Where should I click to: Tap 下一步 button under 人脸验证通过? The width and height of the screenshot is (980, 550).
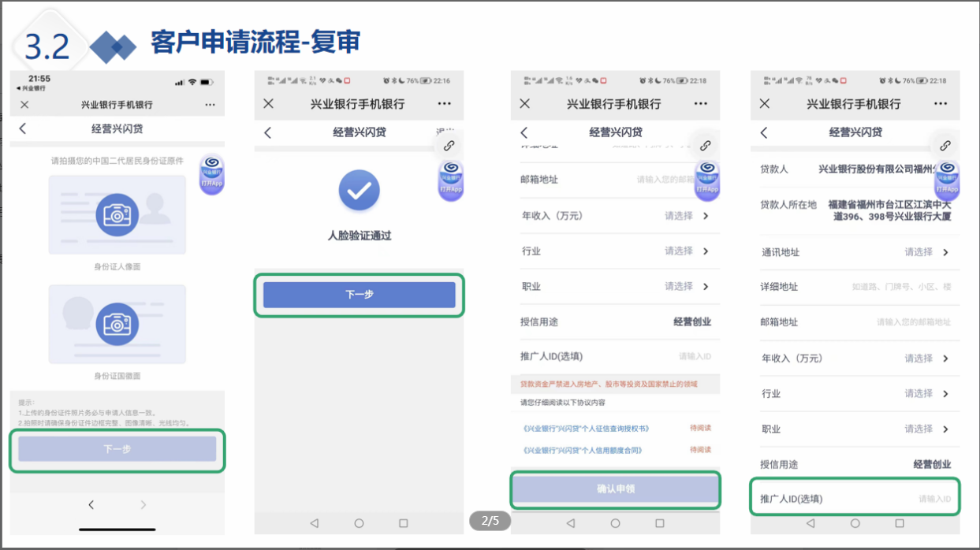tap(360, 295)
